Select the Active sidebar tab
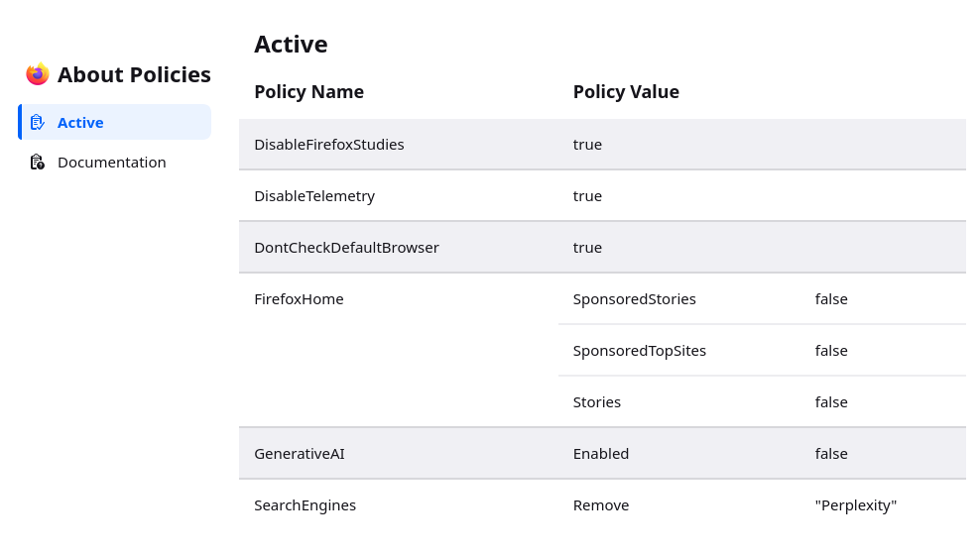The height and width of the screenshot is (555, 980). (x=114, y=122)
